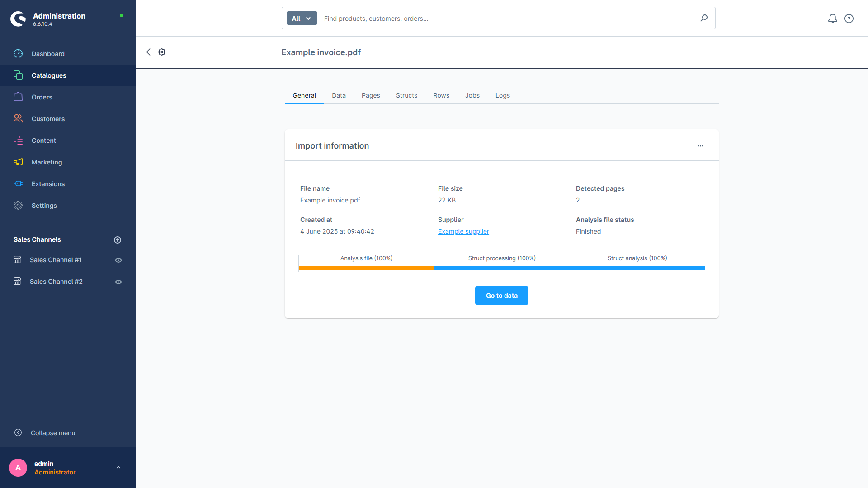Switch to the Logs tab
The image size is (868, 488).
point(502,95)
